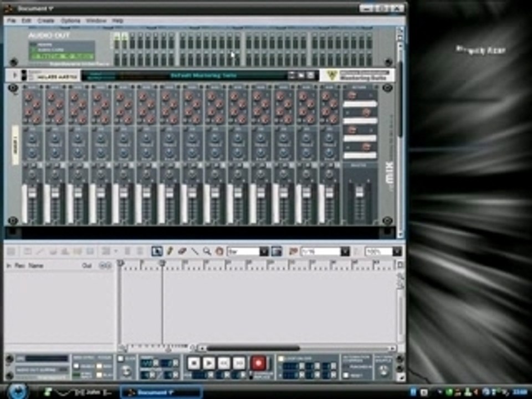Start playback with the Play button

(x=209, y=364)
